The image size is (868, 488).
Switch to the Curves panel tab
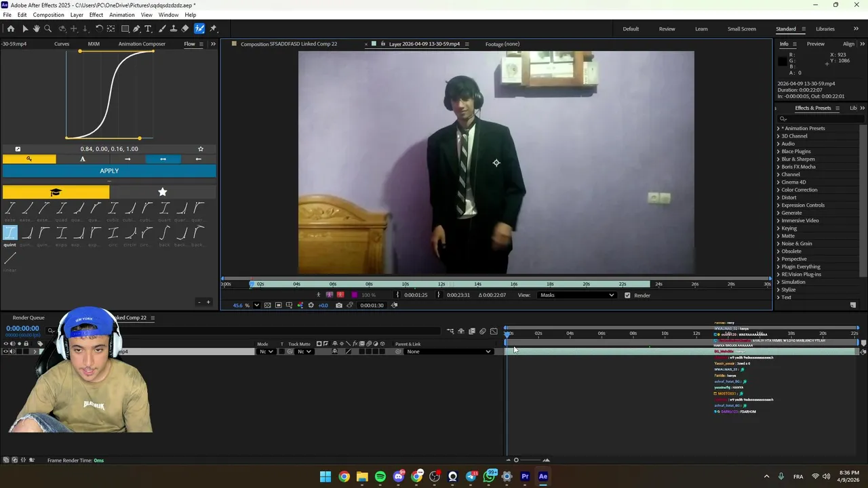[62, 44]
